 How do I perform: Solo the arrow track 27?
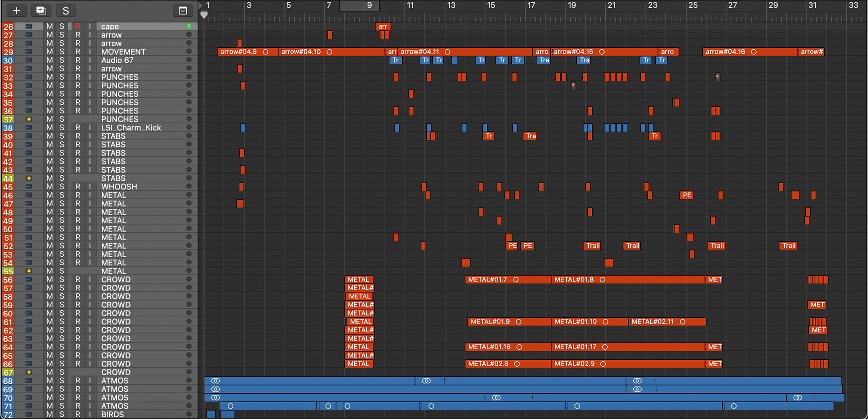pyautogui.click(x=62, y=35)
